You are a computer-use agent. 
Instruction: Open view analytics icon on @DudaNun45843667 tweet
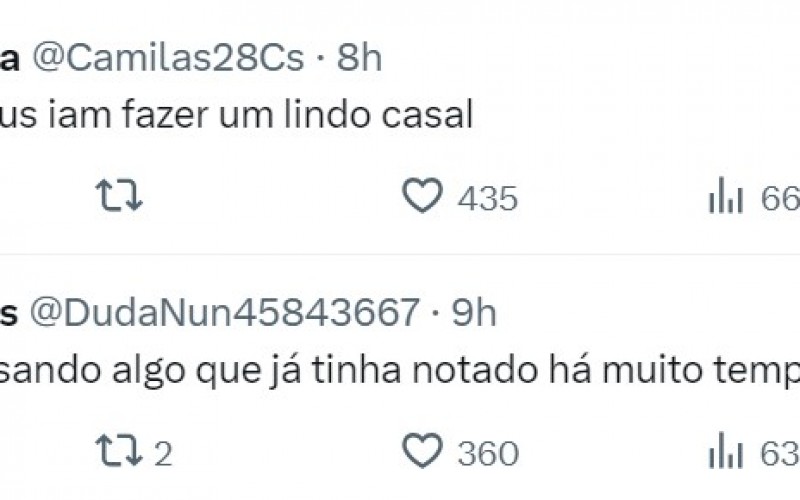[x=726, y=453]
